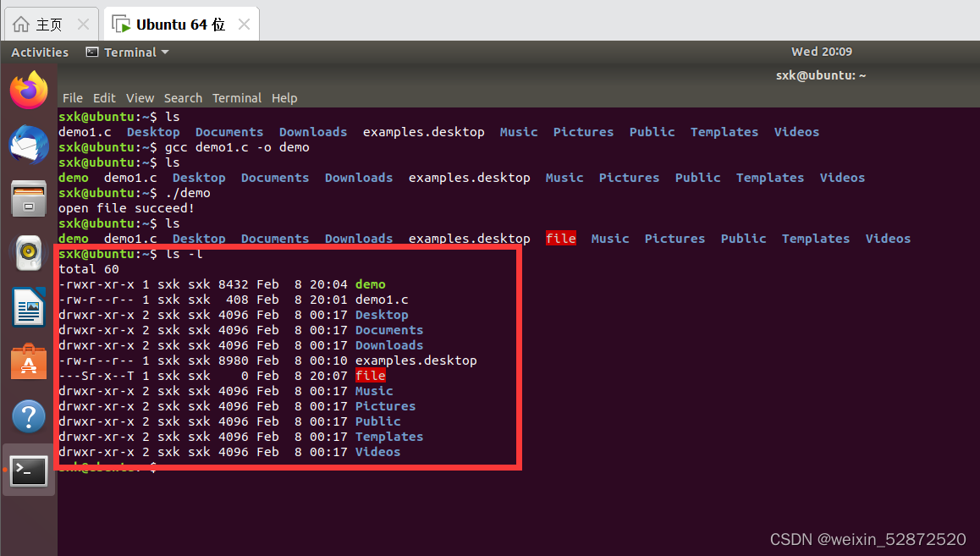Click 'Videos' in the first ls output row
980x556 pixels.
point(797,132)
